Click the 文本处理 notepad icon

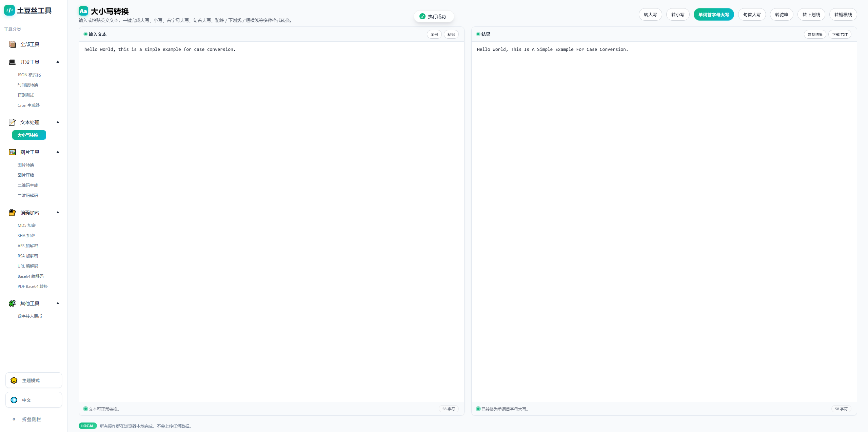12,122
